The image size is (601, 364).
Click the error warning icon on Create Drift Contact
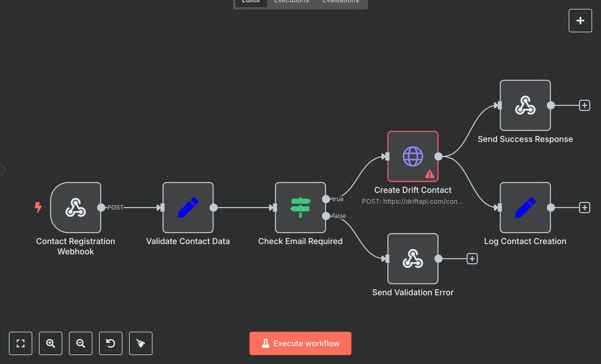(x=430, y=174)
